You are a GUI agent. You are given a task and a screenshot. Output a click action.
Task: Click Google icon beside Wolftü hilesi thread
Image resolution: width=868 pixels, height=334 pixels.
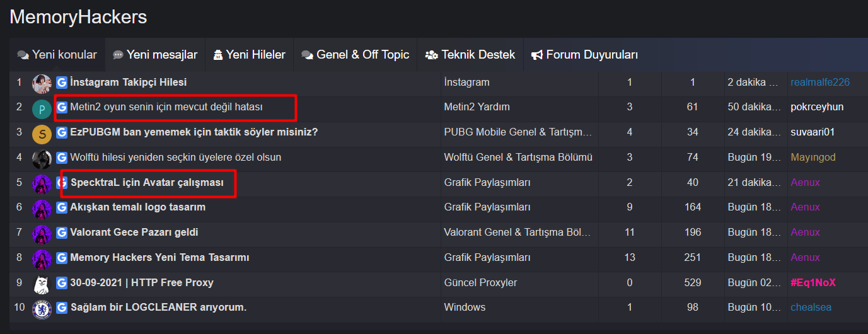[62, 158]
